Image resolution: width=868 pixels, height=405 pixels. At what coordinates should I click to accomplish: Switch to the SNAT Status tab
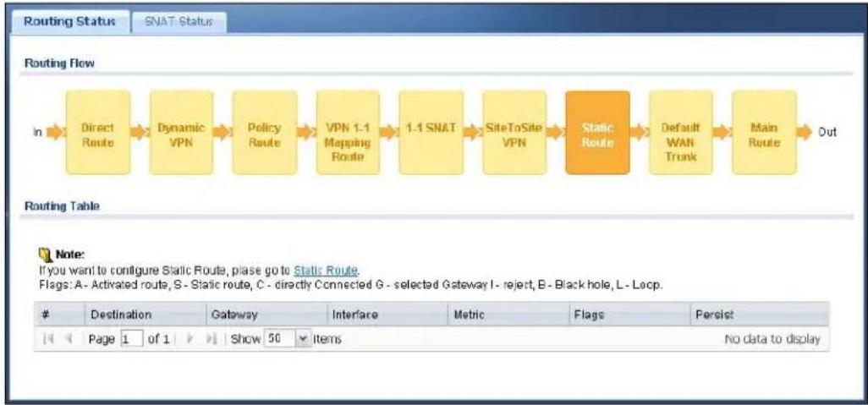(179, 22)
